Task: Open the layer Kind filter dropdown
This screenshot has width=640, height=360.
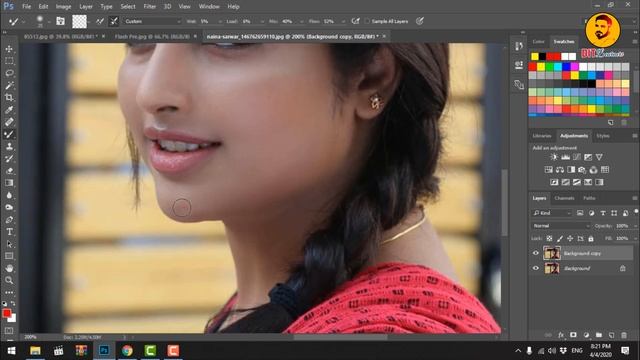Action: click(552, 213)
